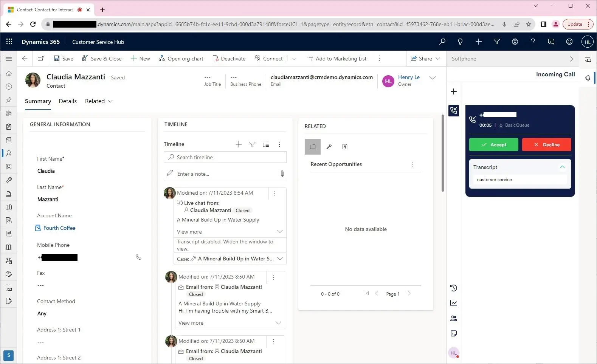Accept the incoming call

[x=493, y=145]
